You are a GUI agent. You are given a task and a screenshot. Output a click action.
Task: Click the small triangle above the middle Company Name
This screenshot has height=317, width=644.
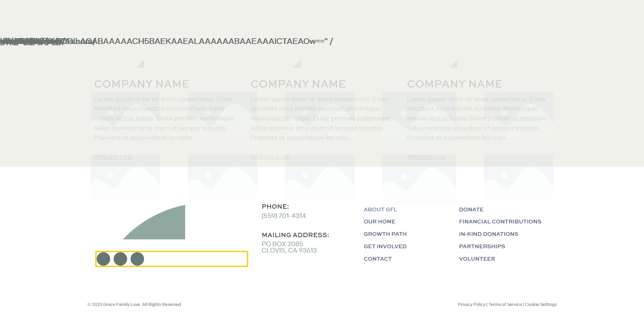pos(298,64)
